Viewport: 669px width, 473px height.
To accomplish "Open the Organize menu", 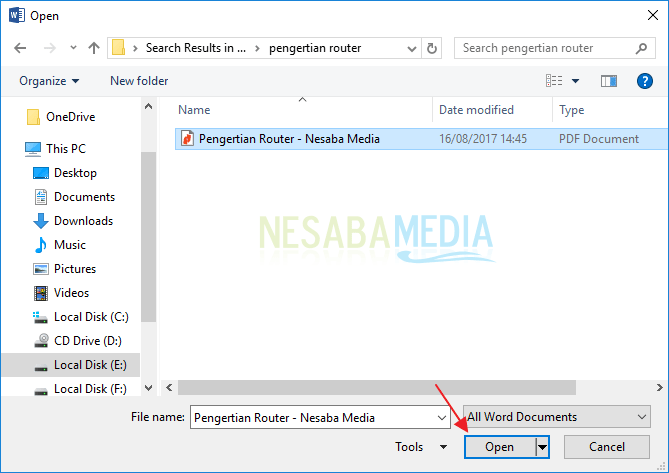I will [49, 81].
